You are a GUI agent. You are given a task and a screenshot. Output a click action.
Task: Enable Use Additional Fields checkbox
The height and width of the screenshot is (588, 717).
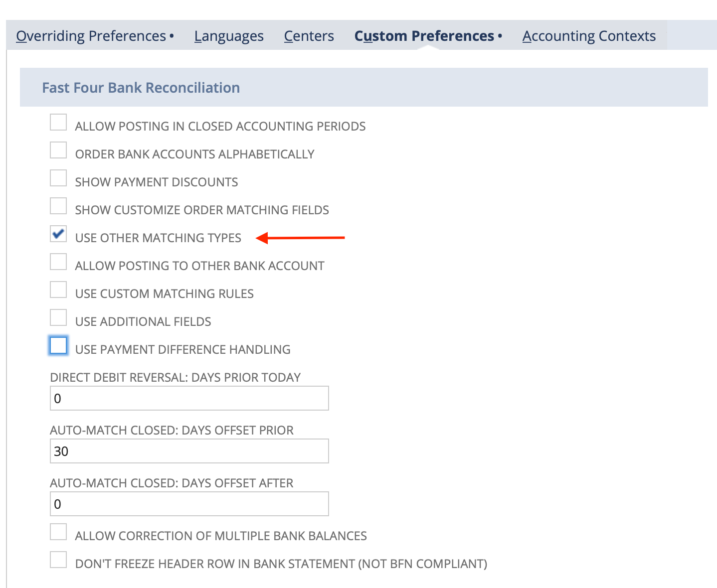[58, 317]
